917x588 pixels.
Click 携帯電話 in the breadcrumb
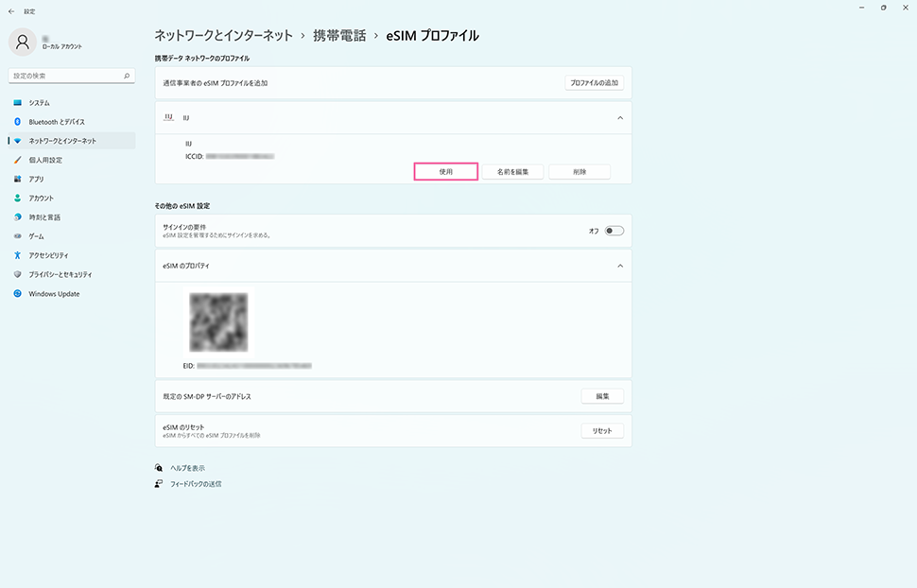click(x=339, y=36)
